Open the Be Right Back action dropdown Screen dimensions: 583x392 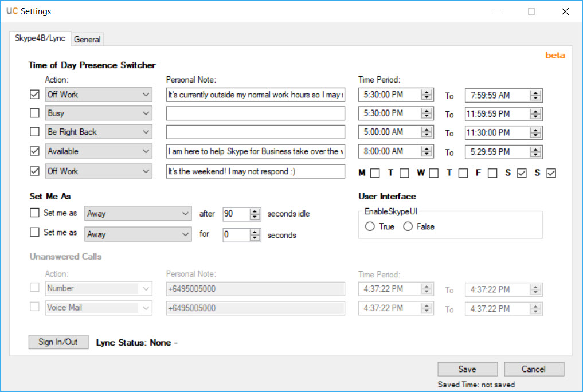99,132
